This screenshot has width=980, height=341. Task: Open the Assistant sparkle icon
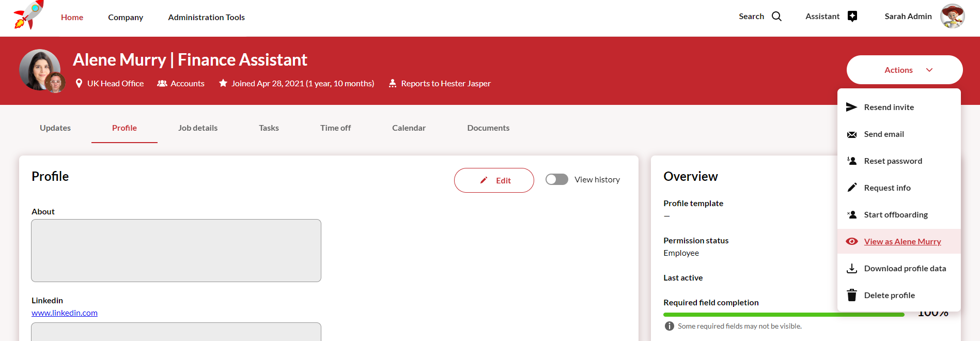click(x=852, y=17)
